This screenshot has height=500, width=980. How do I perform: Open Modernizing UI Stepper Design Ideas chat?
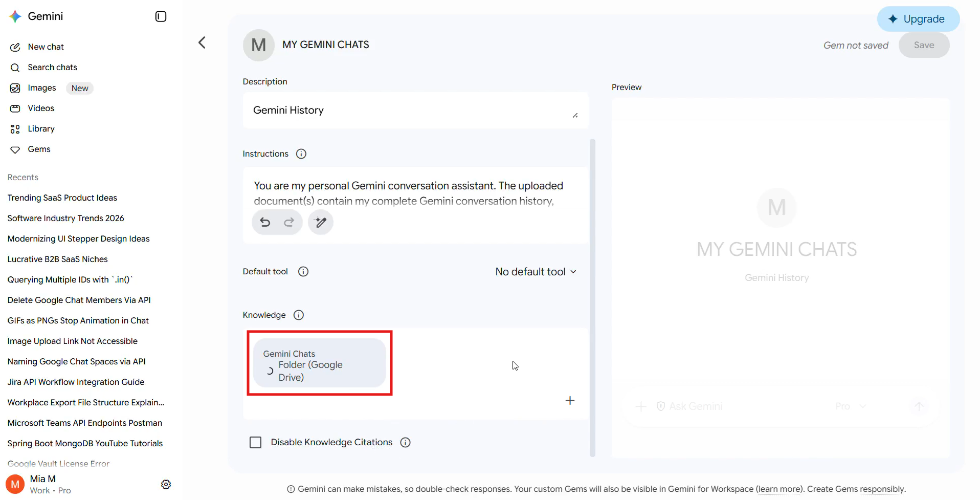[x=79, y=239]
